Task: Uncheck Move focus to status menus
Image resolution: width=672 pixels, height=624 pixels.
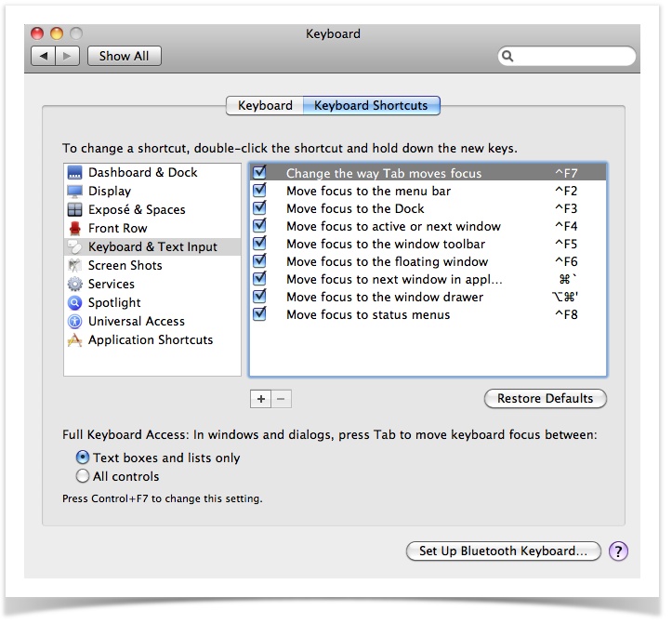Action: point(259,314)
